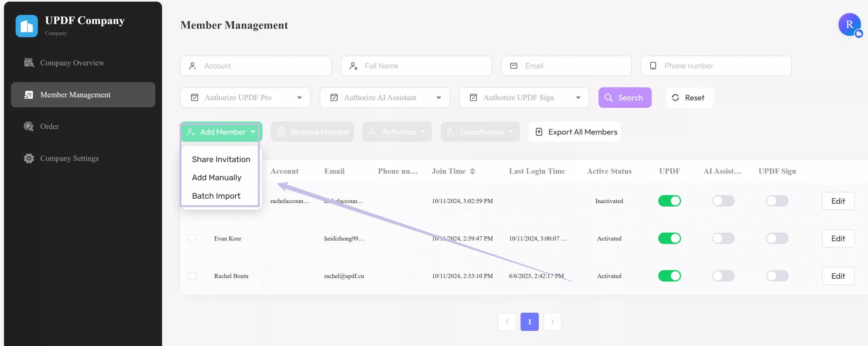Focus the Email search field

coord(566,66)
